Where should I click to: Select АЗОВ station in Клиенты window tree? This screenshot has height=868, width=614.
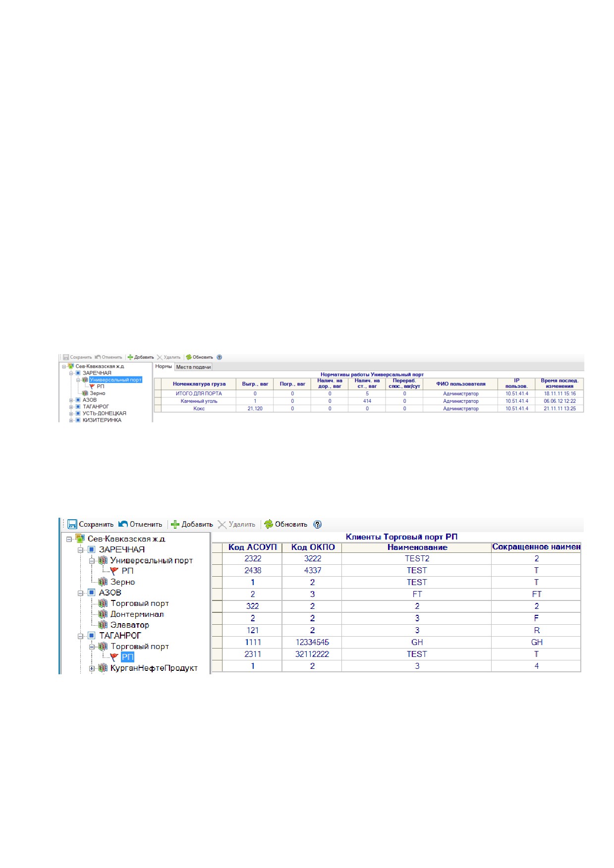pyautogui.click(x=110, y=593)
